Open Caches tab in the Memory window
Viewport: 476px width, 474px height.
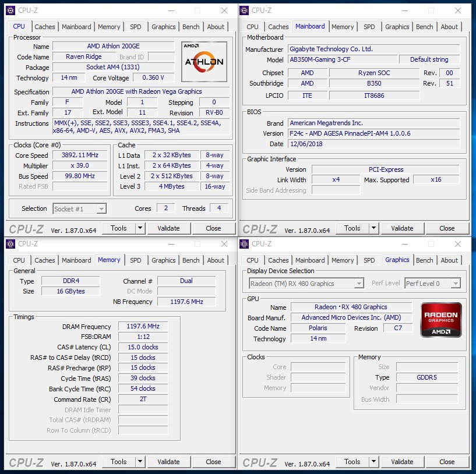[x=45, y=260]
